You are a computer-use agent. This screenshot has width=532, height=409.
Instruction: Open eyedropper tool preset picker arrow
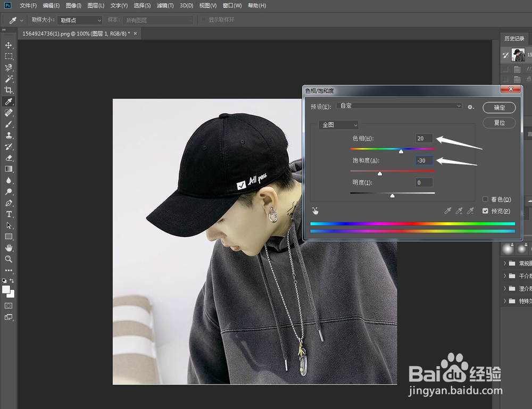point(21,20)
